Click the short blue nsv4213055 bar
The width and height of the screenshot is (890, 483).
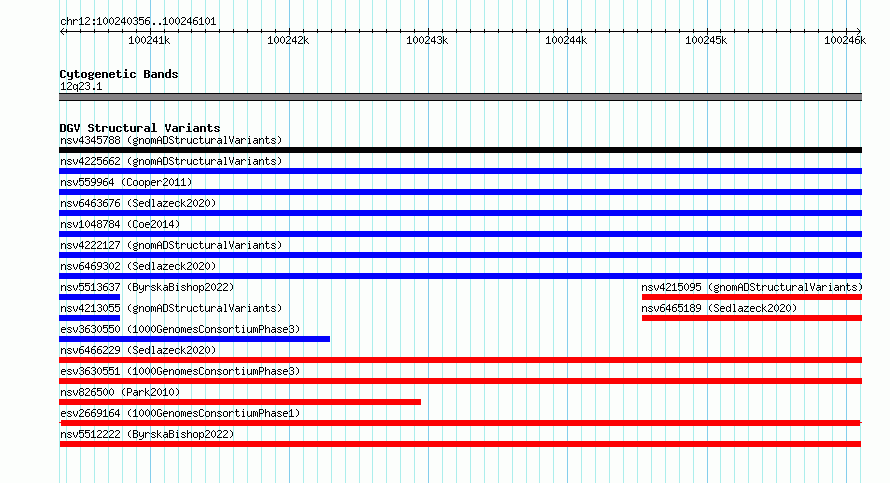tap(90, 318)
